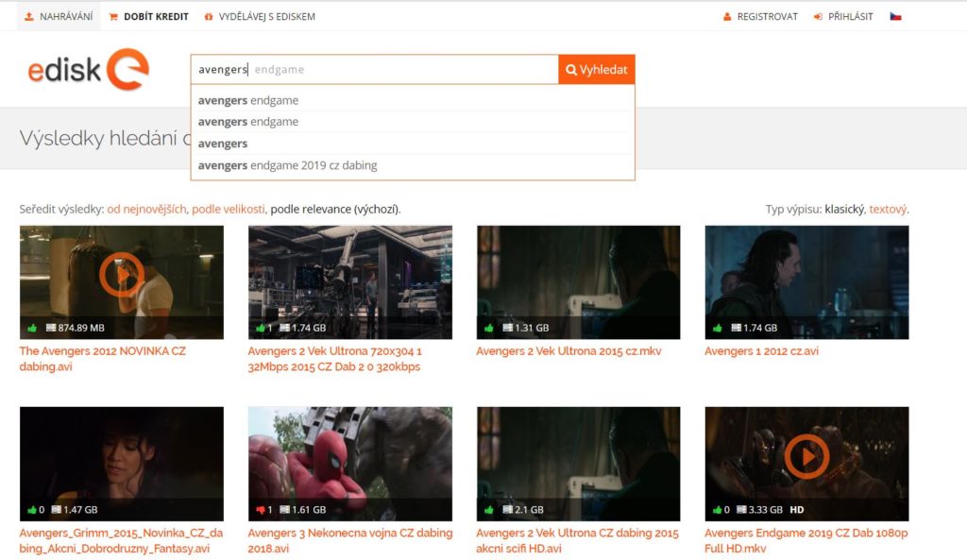Click the Registrovat user icon
The image size is (967, 560).
[x=727, y=17]
